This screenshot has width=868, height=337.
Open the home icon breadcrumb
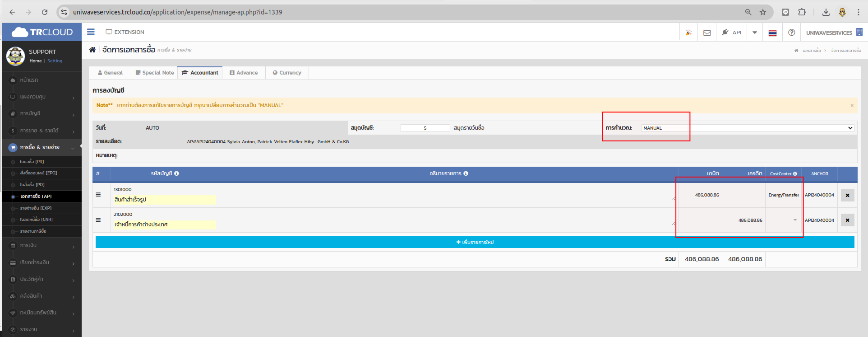pos(92,50)
